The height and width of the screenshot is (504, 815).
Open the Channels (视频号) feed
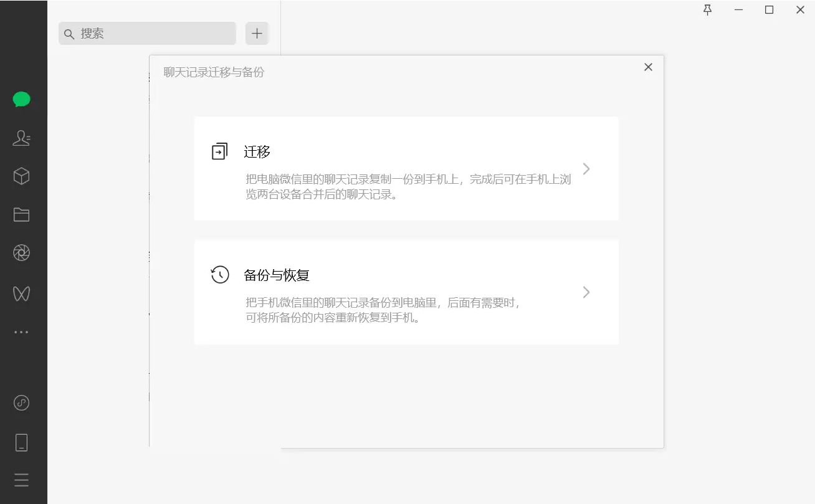tap(21, 293)
